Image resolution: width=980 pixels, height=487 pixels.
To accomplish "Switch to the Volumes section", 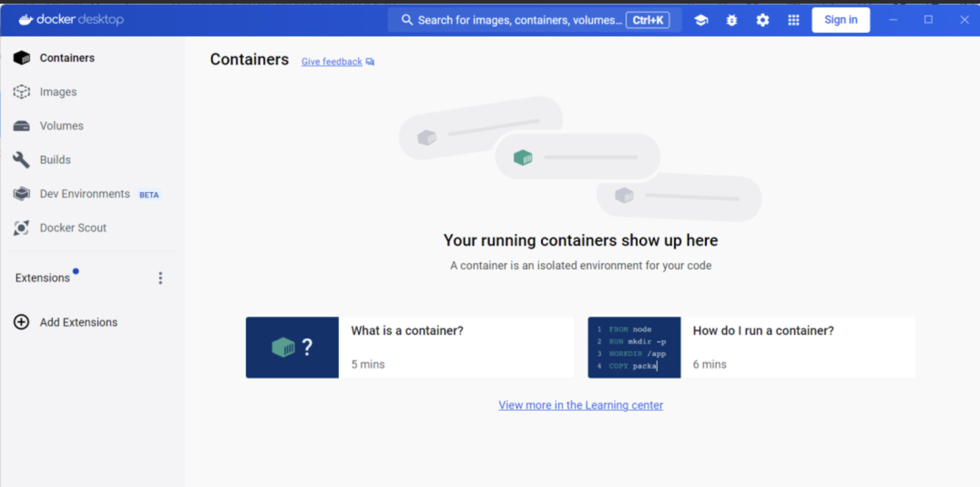I will 61,126.
